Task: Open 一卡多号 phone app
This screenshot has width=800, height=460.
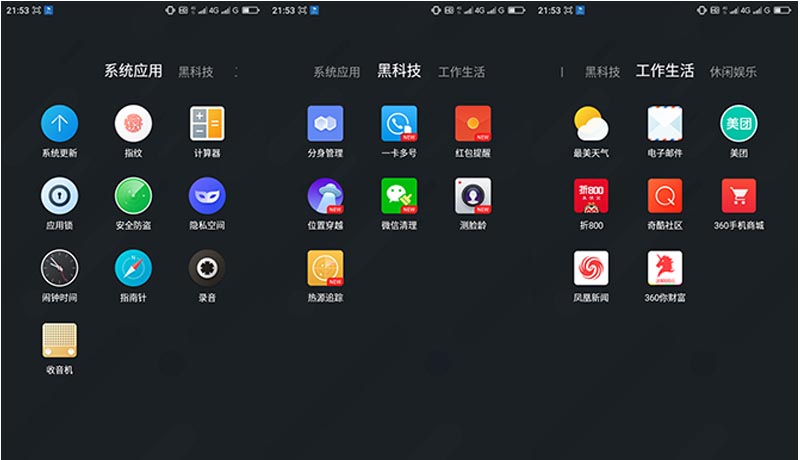Action: click(x=399, y=123)
